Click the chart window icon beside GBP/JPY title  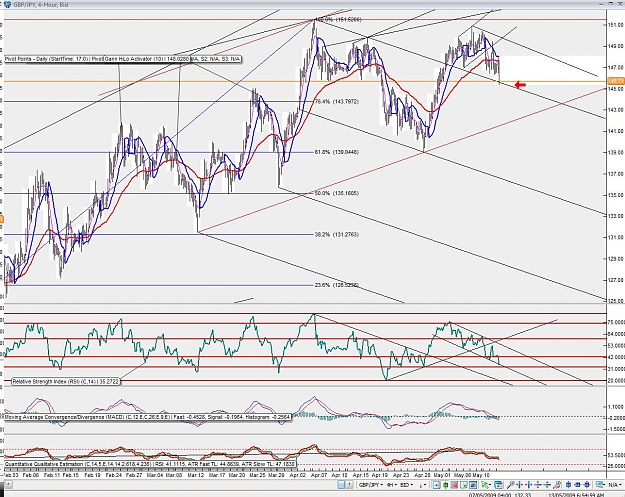coord(7,4)
